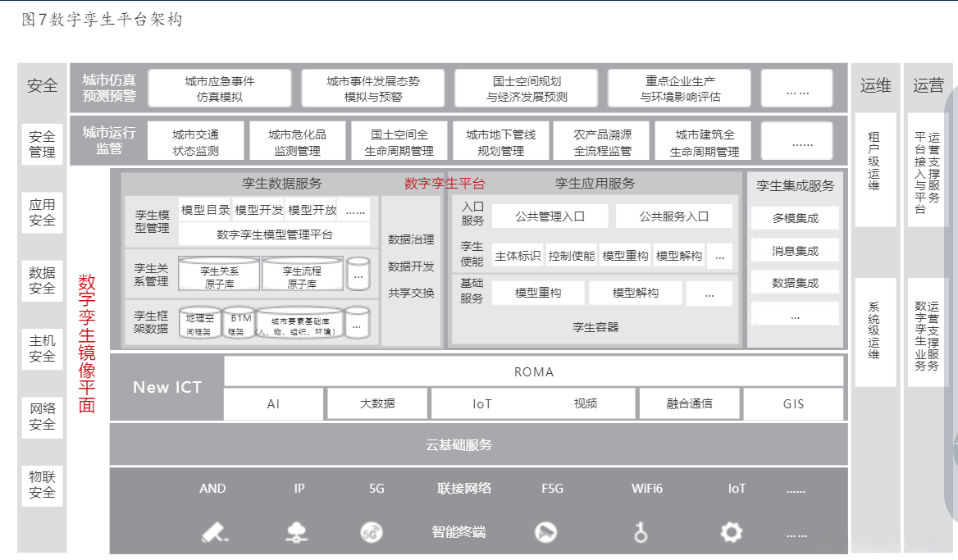Click 模型重构 in the 孪生使能 row
Image resolution: width=958 pixels, height=560 pixels.
click(625, 256)
